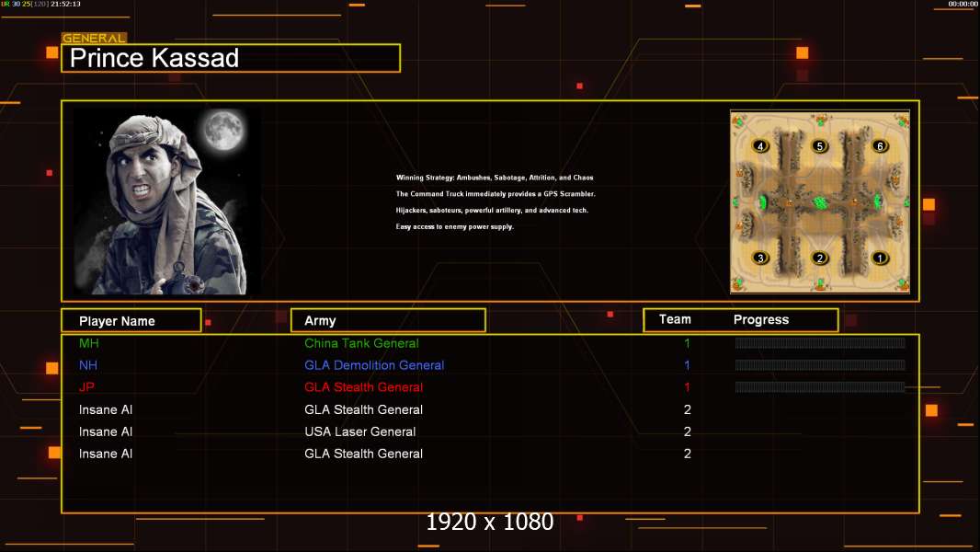Screen dimensions: 980x552
Task: Click the full moon in the portrait
Action: tap(223, 130)
